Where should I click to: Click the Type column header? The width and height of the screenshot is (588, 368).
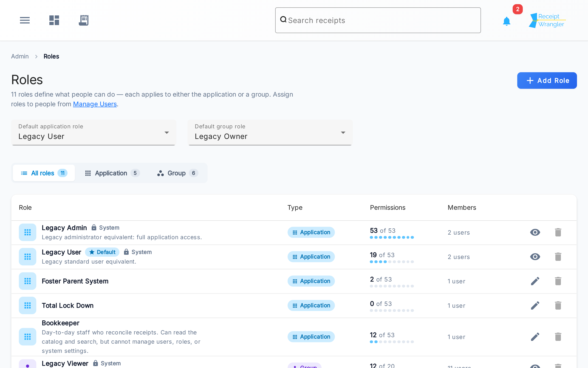[x=295, y=207]
